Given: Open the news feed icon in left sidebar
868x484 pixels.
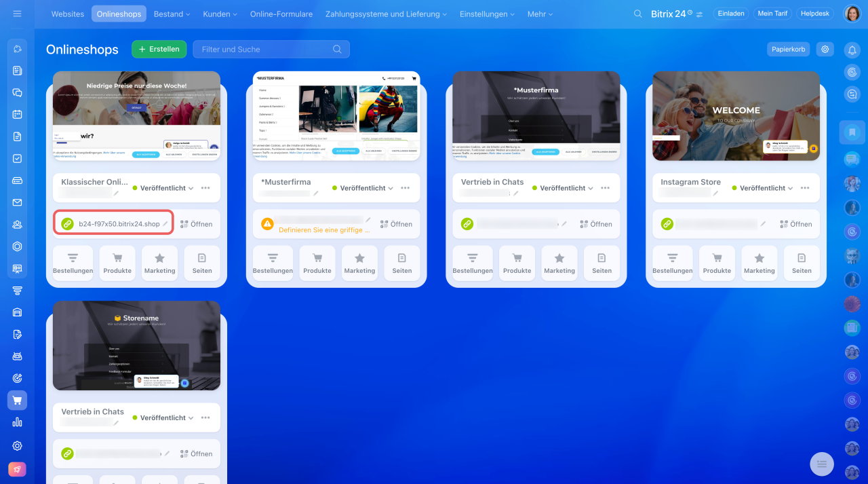Looking at the screenshot, I should tap(17, 71).
